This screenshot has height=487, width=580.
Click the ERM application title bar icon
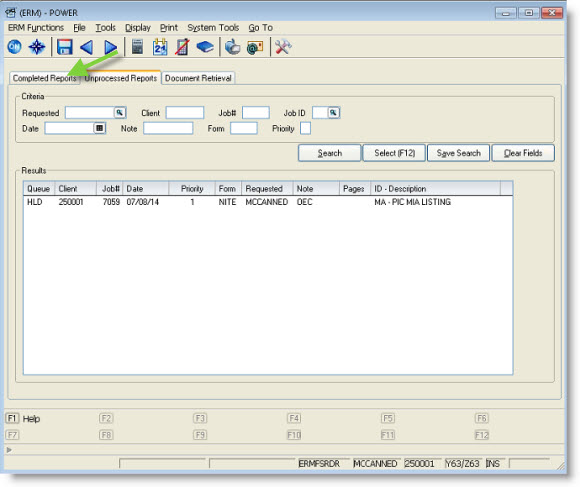pyautogui.click(x=10, y=13)
